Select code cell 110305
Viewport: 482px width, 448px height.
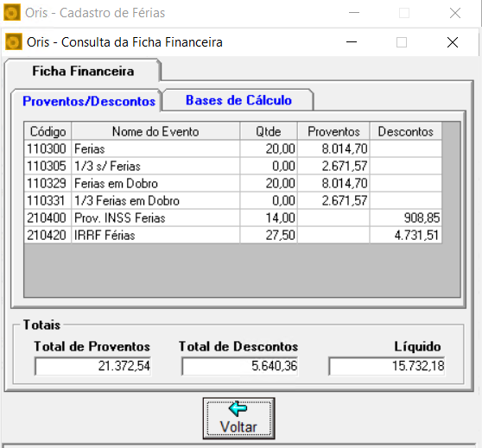pos(48,167)
